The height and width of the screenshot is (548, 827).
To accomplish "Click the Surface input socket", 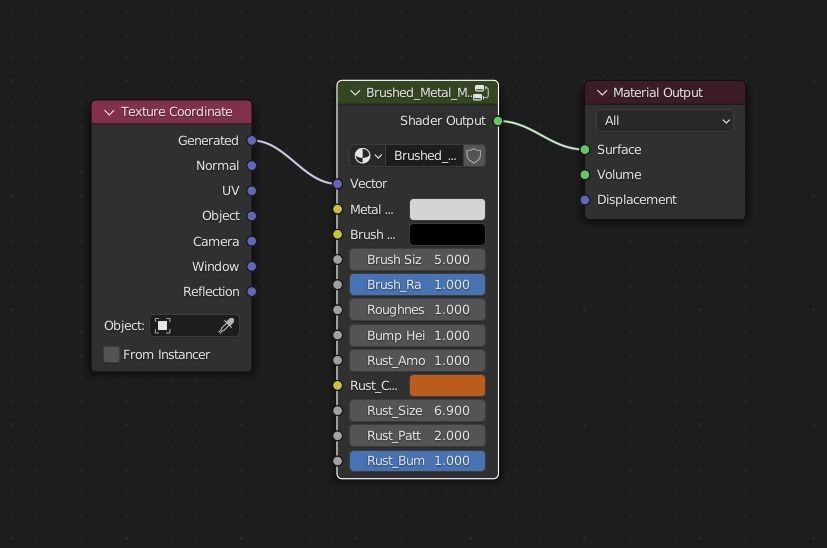I will tap(585, 150).
